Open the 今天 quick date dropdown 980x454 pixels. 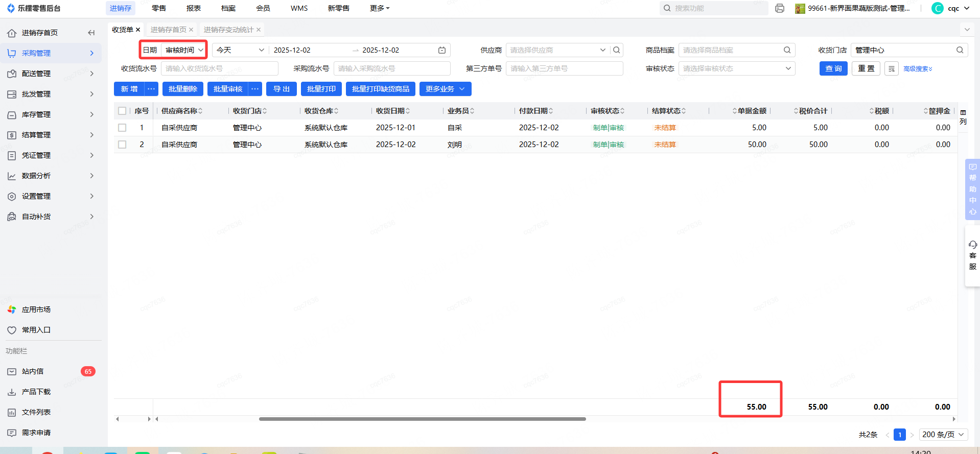240,50
